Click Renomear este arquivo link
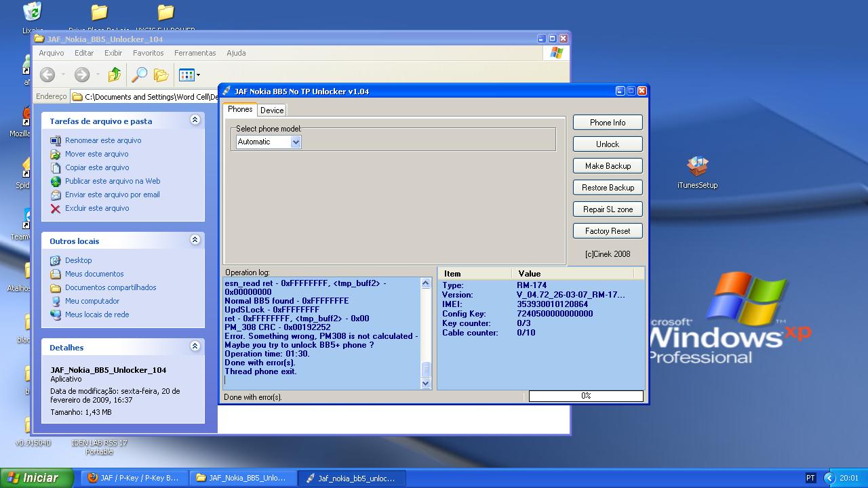This screenshot has height=488, width=868. tap(103, 140)
